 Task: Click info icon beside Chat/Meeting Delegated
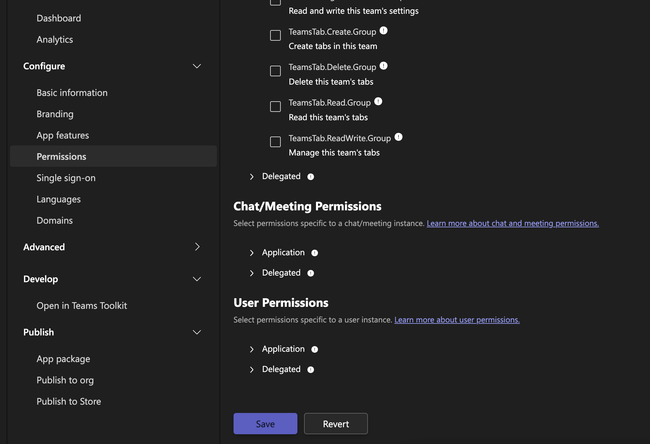click(310, 273)
